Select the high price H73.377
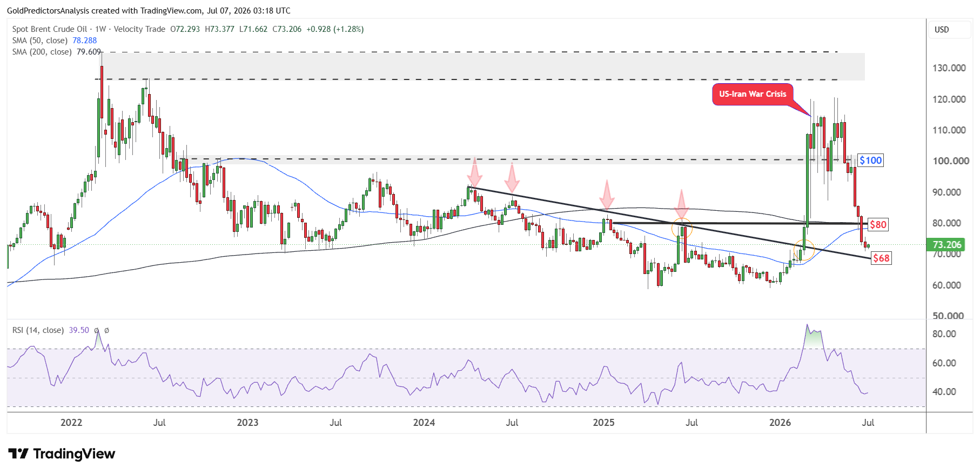980x474 pixels. [x=220, y=29]
